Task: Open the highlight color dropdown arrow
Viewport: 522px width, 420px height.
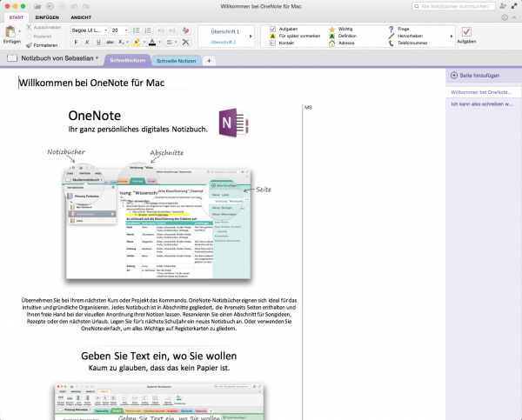Action: [144, 43]
